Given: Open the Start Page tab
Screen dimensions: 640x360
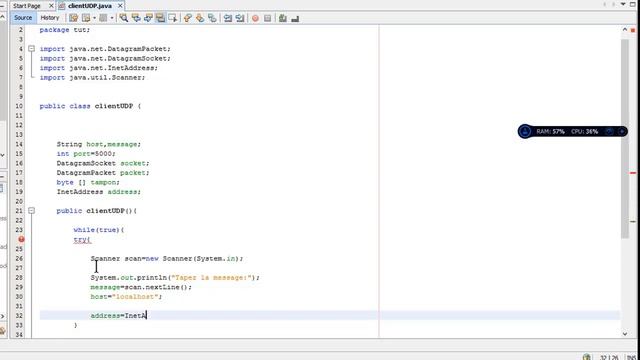Looking at the screenshot, I should 27,6.
